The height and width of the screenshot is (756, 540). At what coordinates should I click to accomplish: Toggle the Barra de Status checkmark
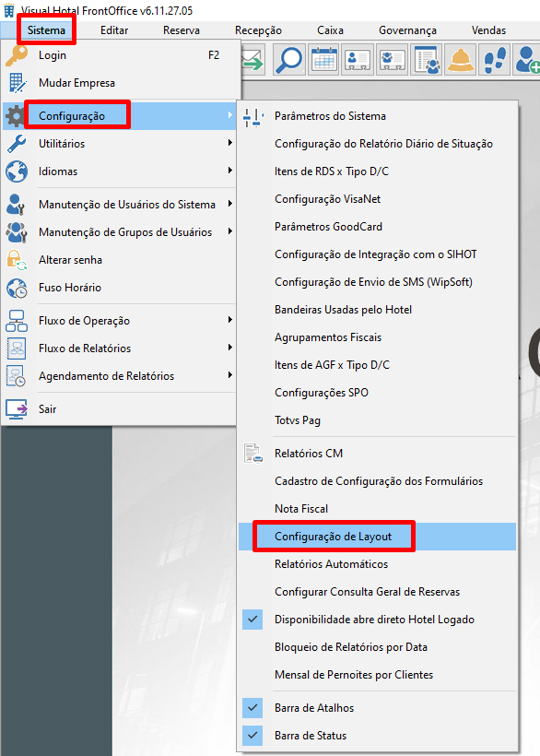(252, 736)
